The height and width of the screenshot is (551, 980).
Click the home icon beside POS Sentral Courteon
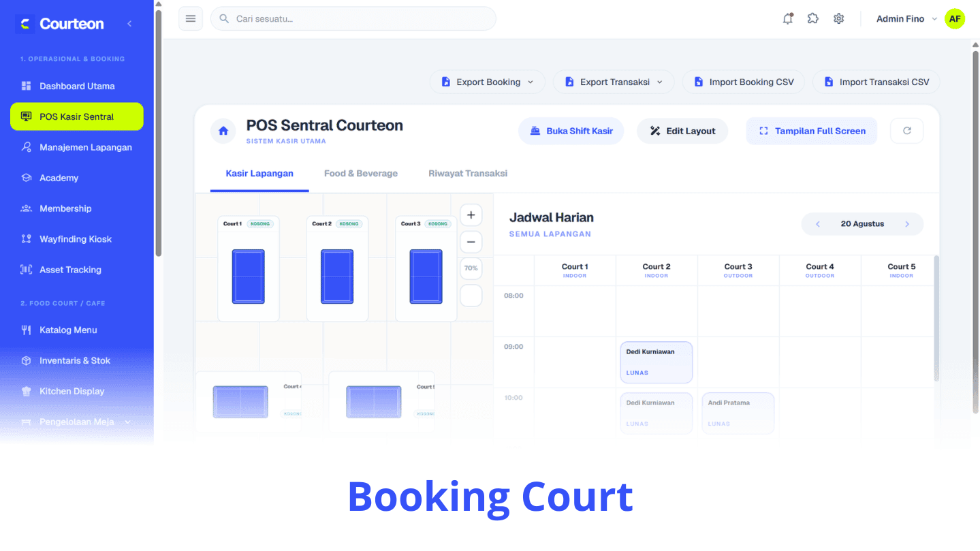[223, 131]
